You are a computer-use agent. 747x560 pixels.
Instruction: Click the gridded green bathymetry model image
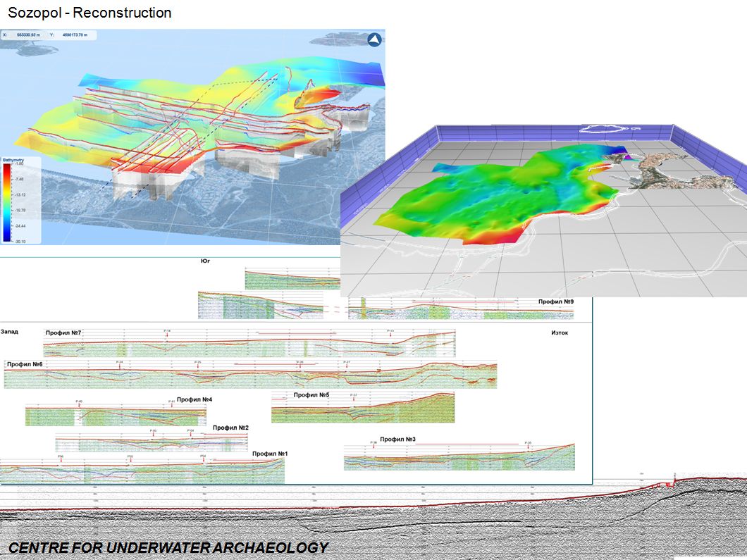[543, 211]
